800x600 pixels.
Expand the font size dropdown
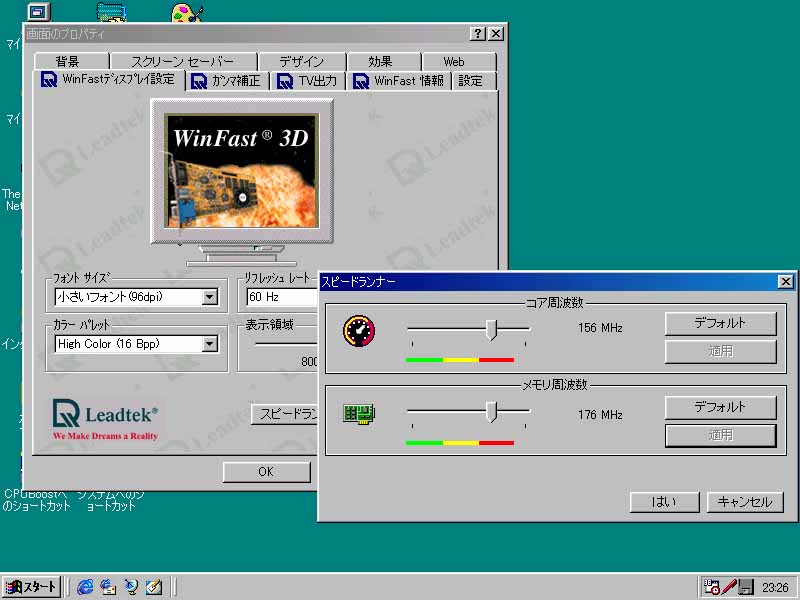[x=210, y=297]
